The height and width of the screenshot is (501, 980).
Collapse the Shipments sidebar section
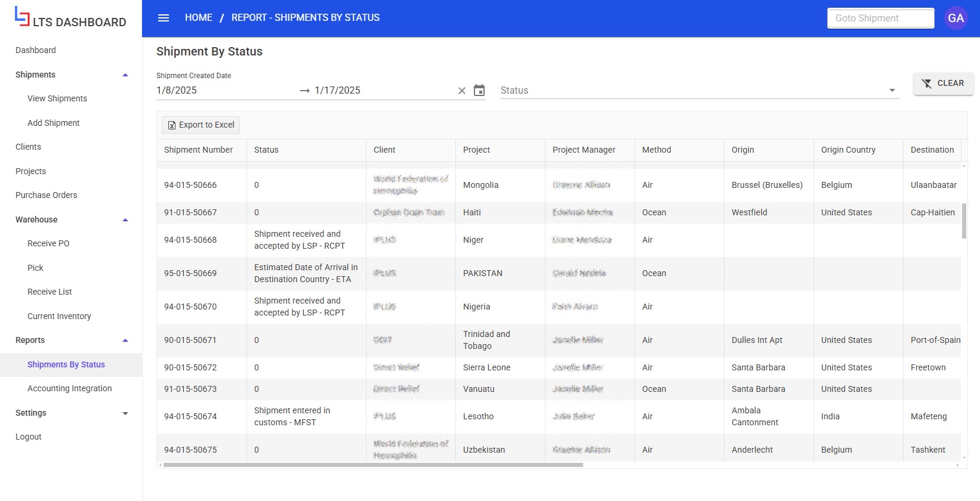pyautogui.click(x=125, y=75)
